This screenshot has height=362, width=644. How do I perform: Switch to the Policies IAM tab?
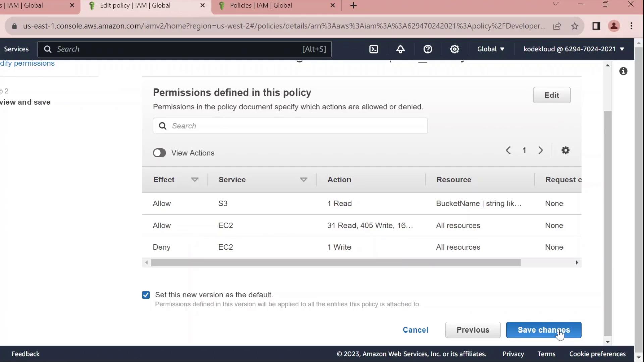point(261,5)
